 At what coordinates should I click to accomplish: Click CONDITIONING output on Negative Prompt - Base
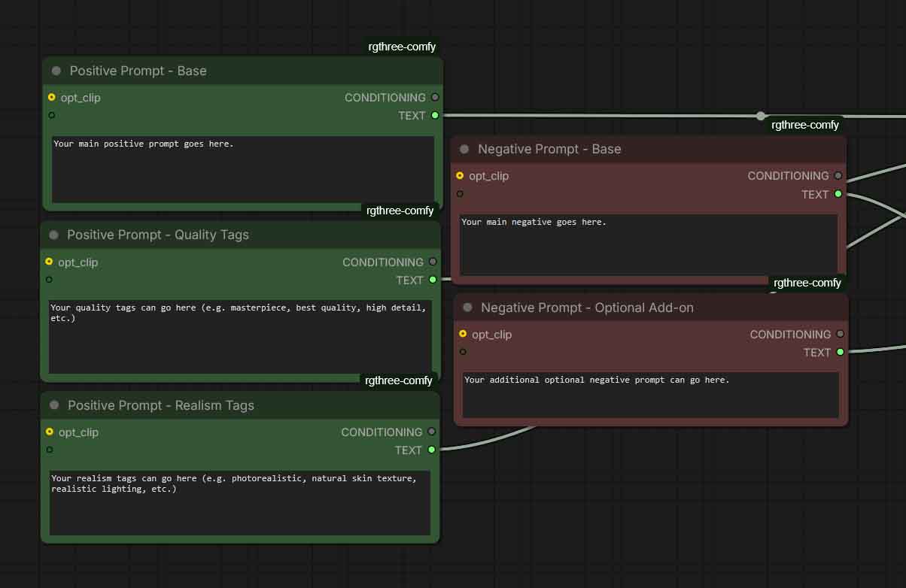pos(838,176)
